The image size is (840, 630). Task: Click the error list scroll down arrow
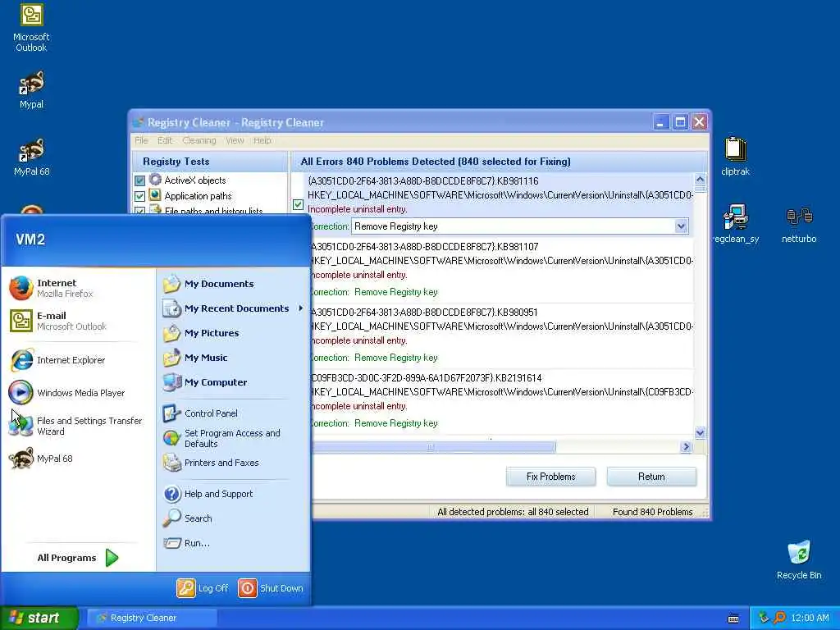point(701,432)
